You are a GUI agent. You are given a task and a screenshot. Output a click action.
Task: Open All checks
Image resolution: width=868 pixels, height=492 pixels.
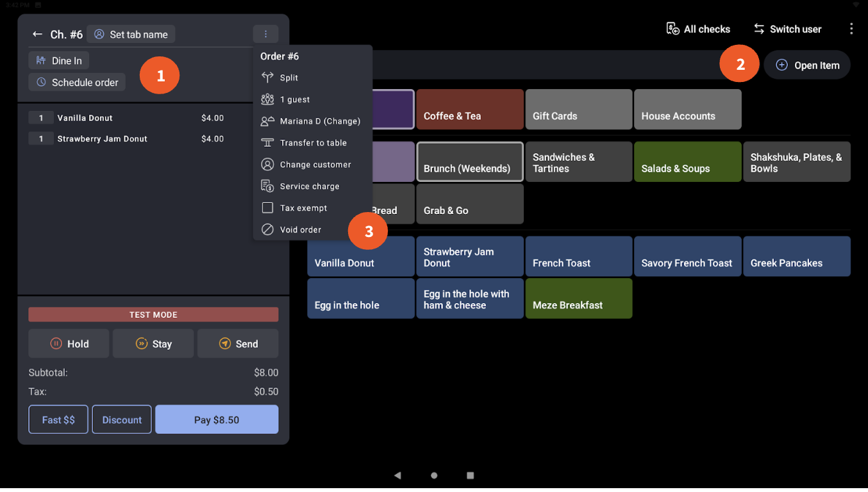[698, 28]
